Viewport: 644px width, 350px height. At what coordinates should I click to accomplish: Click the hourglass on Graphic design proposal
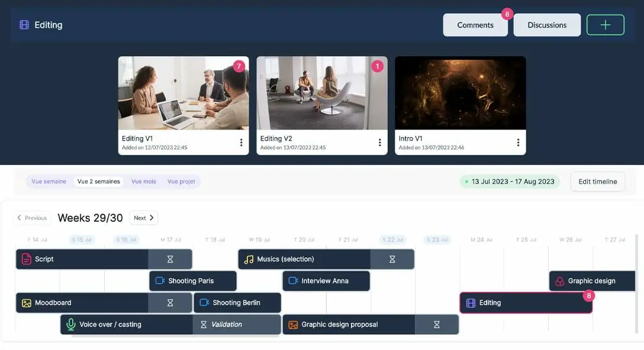(437, 324)
